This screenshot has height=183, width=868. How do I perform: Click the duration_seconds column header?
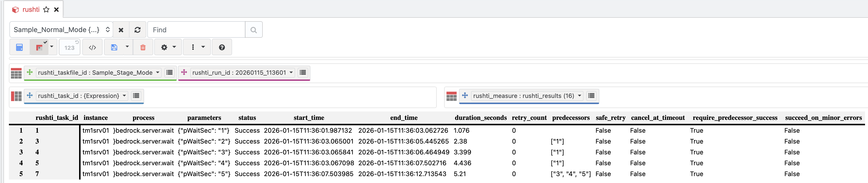[x=480, y=118]
